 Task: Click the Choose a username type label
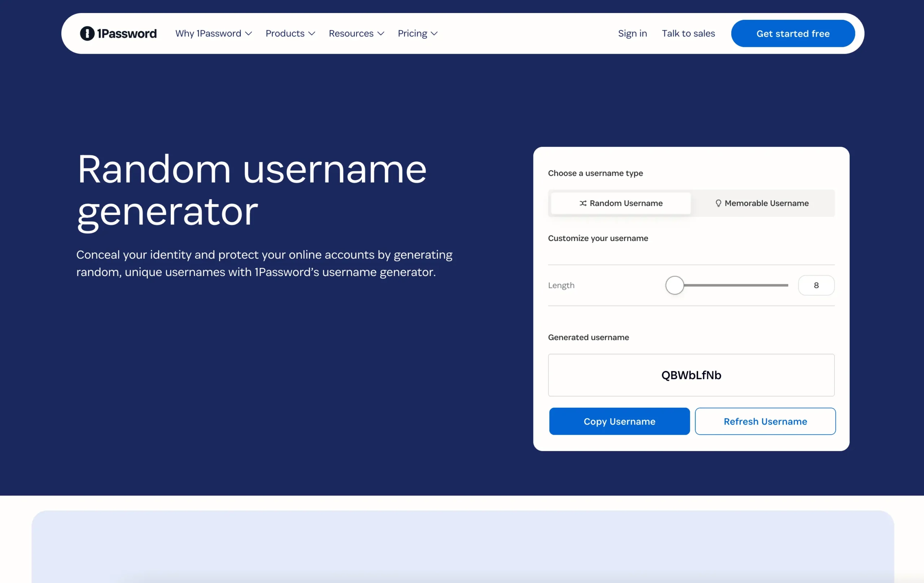click(595, 173)
